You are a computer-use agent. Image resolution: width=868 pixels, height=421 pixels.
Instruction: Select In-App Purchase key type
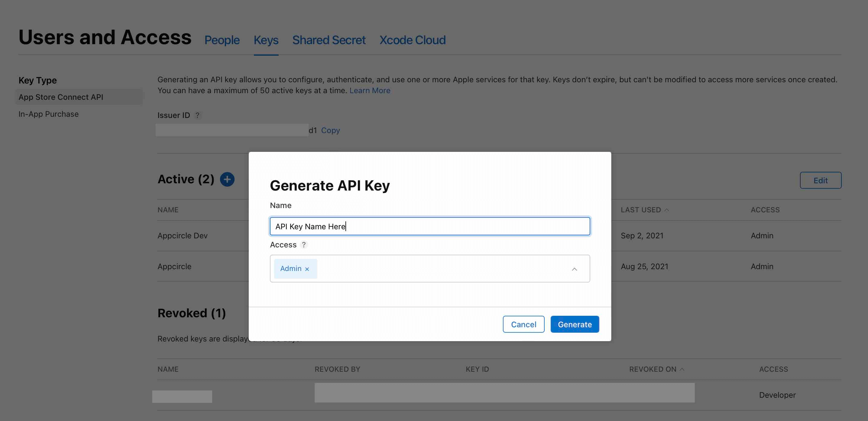(49, 114)
